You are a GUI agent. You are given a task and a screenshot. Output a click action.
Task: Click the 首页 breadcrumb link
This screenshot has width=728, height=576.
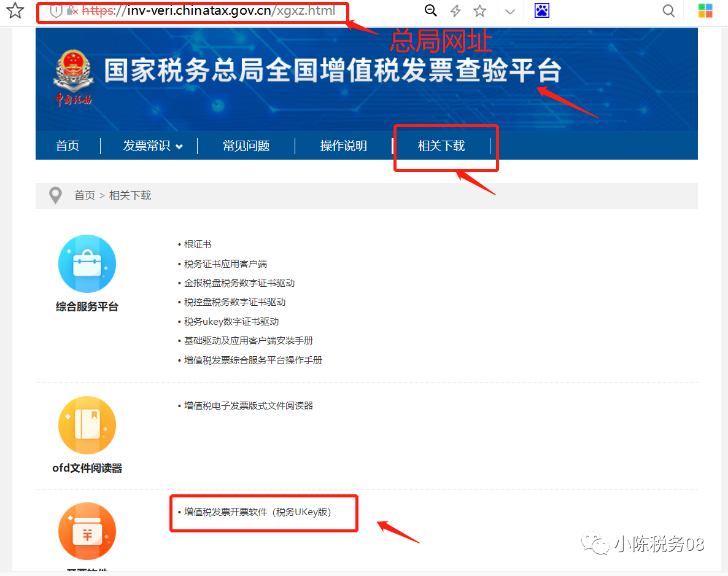pyautogui.click(x=85, y=195)
